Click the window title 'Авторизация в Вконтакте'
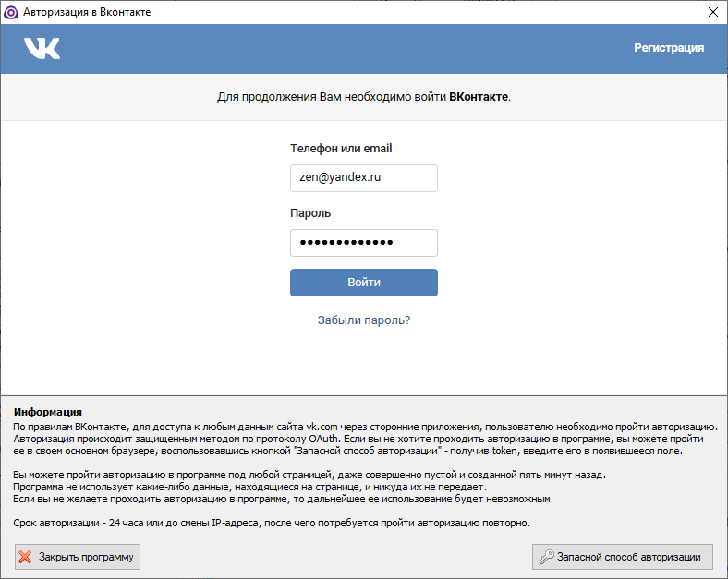This screenshot has height=579, width=728. (87, 12)
